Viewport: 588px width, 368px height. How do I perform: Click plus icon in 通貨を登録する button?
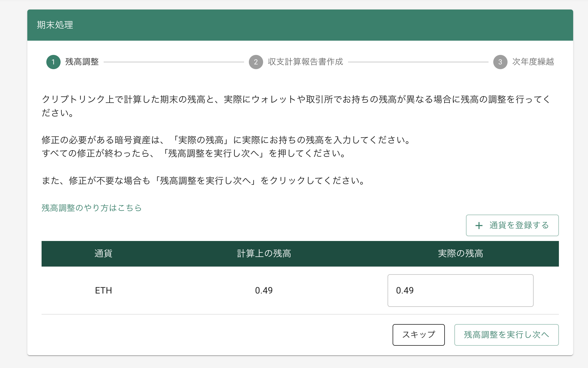click(479, 226)
